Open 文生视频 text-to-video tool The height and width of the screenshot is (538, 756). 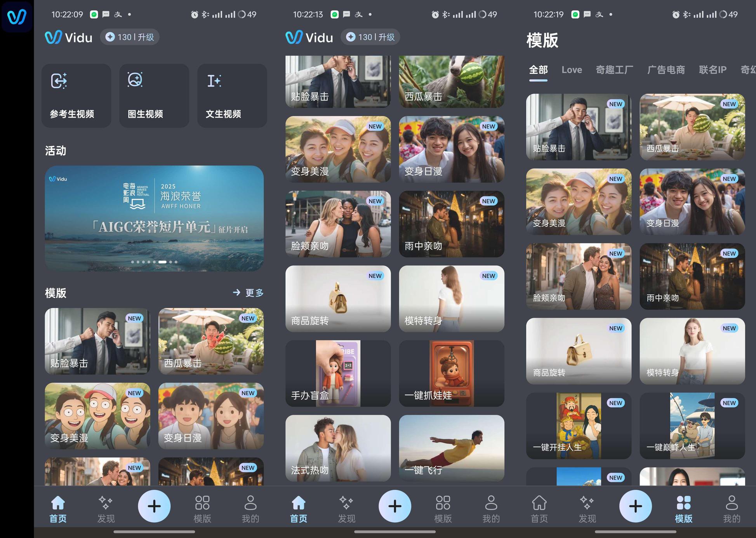pyautogui.click(x=232, y=96)
